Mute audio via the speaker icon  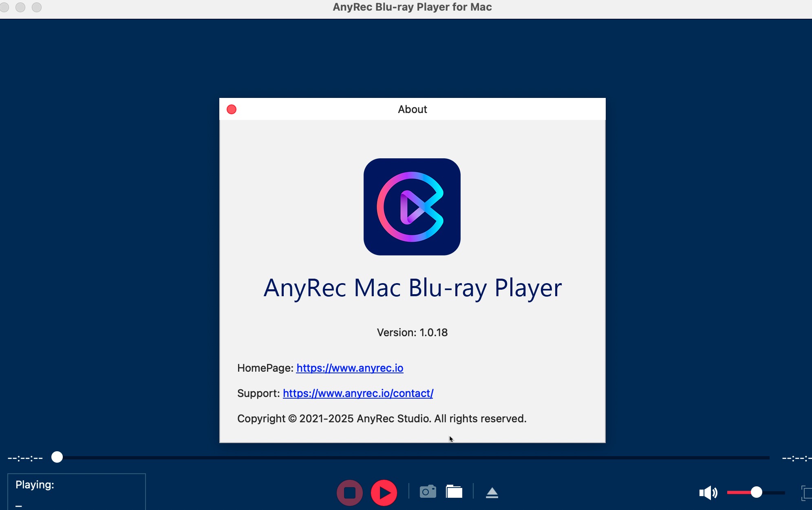pos(708,492)
